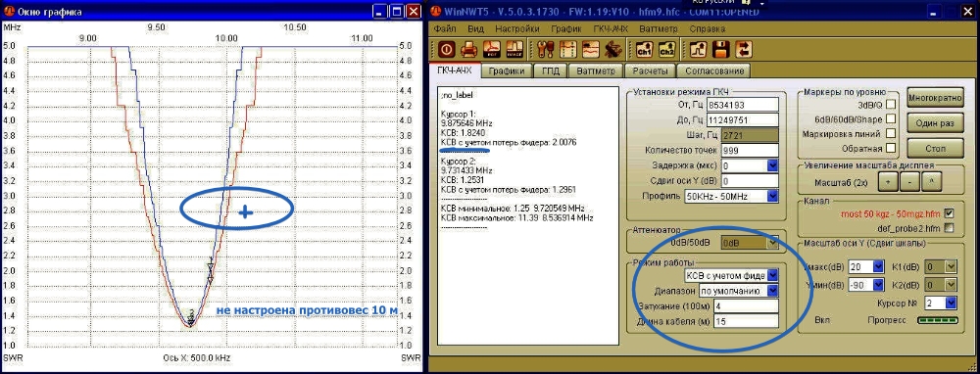The width and height of the screenshot is (980, 374).
Task: Click the 'Сдвиг оси Y (dB)' field
Action: coord(750,180)
